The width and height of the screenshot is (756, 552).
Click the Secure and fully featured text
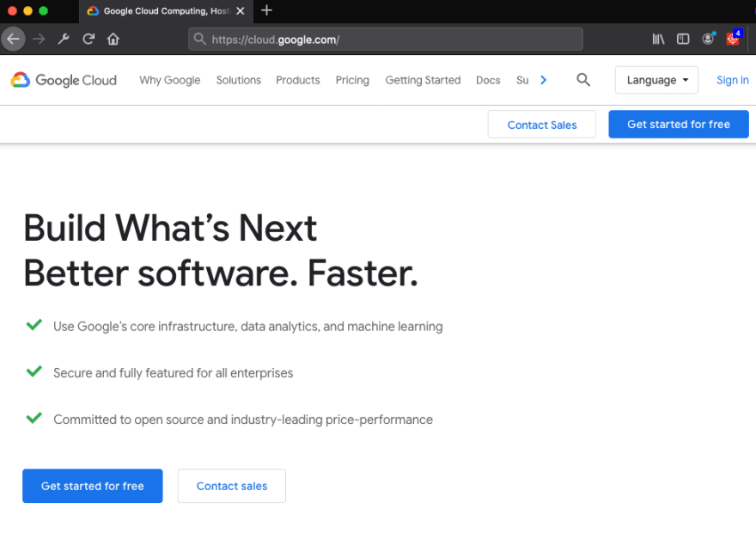point(173,373)
